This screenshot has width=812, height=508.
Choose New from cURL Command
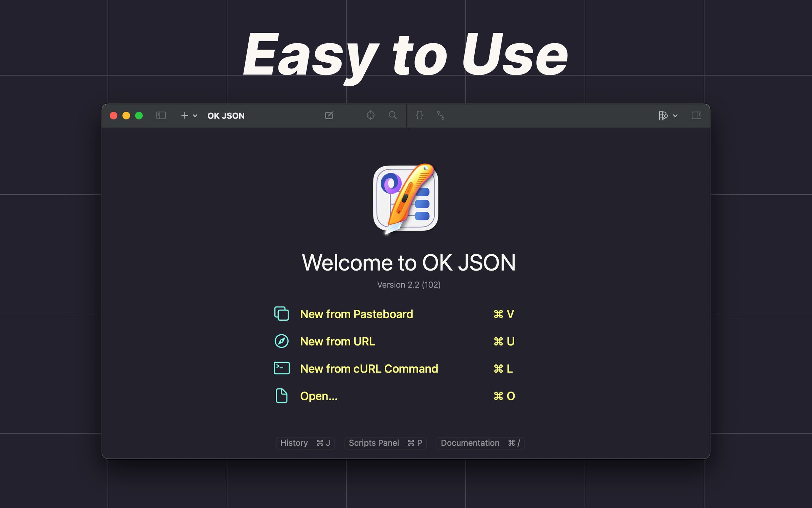pos(369,368)
